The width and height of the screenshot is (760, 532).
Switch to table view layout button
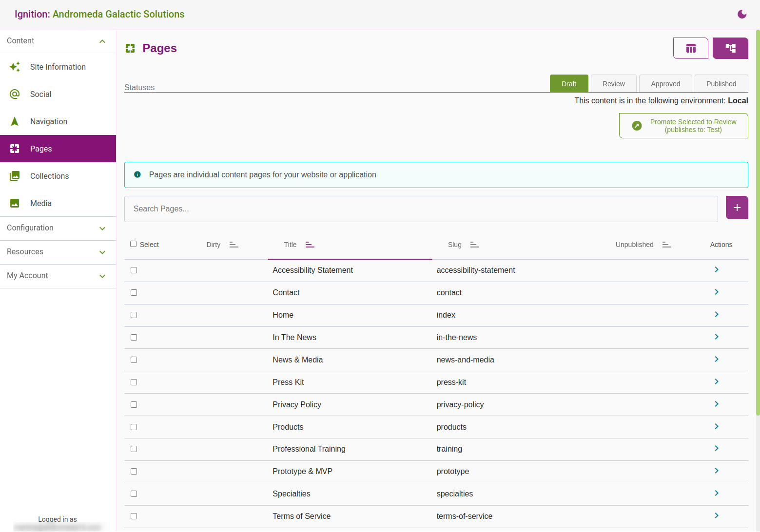[x=690, y=48]
